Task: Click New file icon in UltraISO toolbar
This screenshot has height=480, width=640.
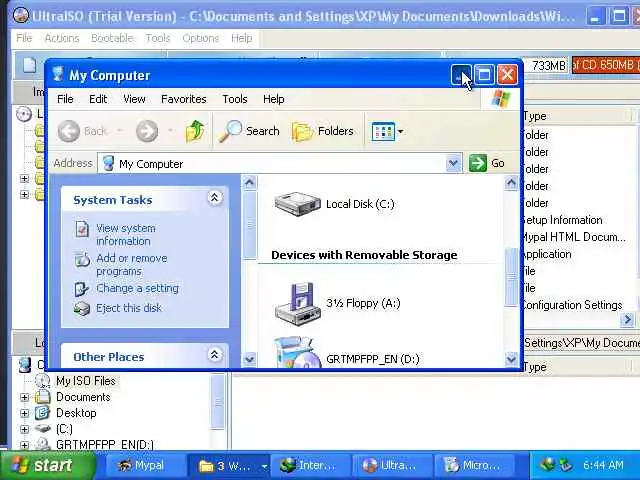Action: [x=29, y=65]
